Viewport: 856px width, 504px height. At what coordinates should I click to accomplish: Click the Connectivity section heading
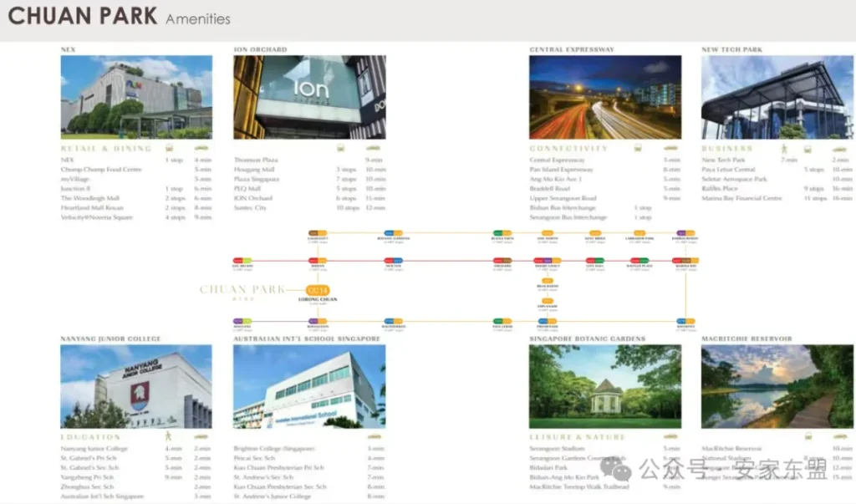tap(568, 149)
